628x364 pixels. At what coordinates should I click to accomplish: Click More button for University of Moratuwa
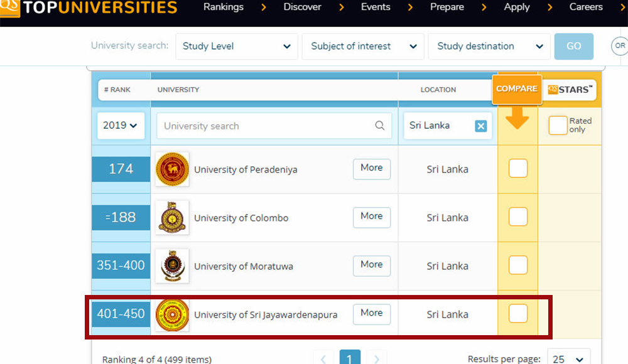click(x=371, y=265)
